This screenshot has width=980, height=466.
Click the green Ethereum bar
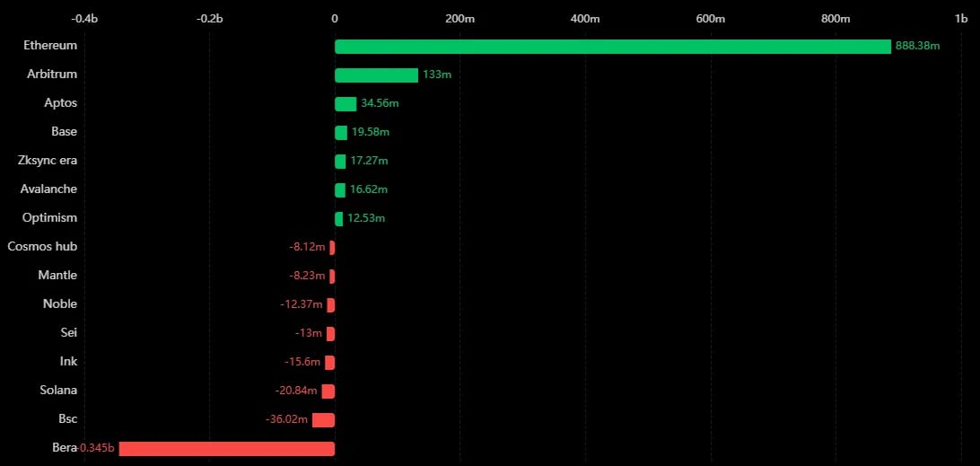[x=612, y=47]
